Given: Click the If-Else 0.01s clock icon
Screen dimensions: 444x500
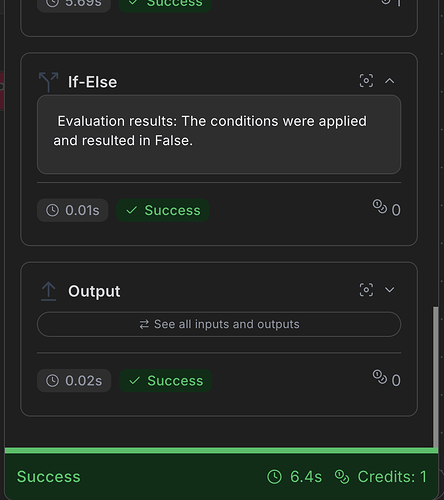Looking at the screenshot, I should [52, 210].
